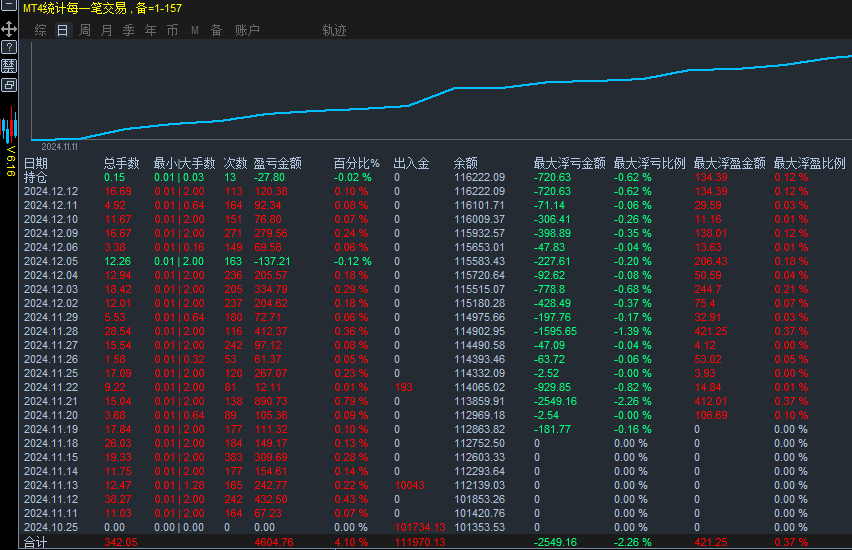Screen dimensions: 852x550
Task: Select the 2024.12.05 date row
Action: (51, 261)
